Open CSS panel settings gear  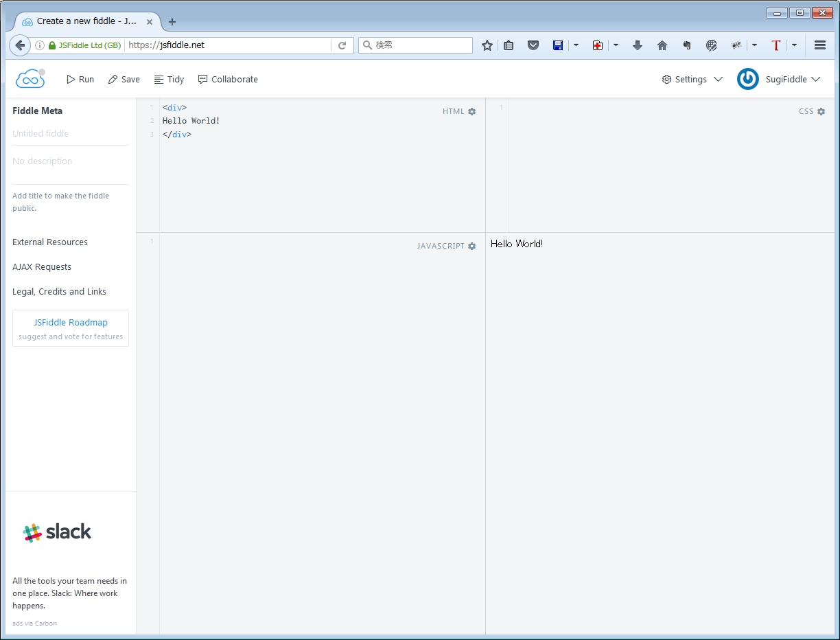pyautogui.click(x=821, y=111)
